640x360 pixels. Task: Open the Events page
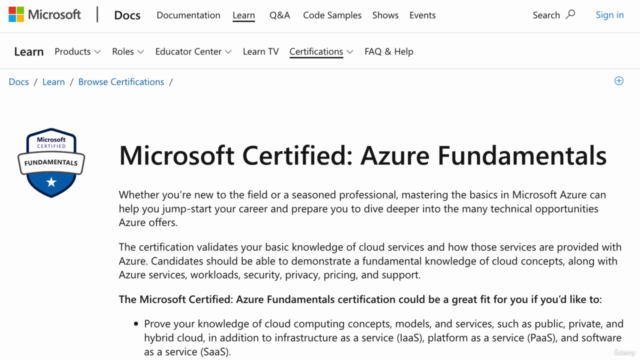pyautogui.click(x=422, y=15)
